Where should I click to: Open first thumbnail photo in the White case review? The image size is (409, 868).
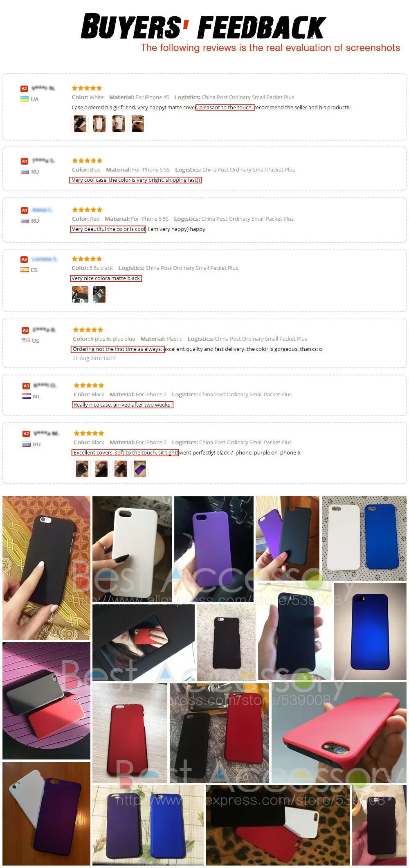click(x=80, y=124)
